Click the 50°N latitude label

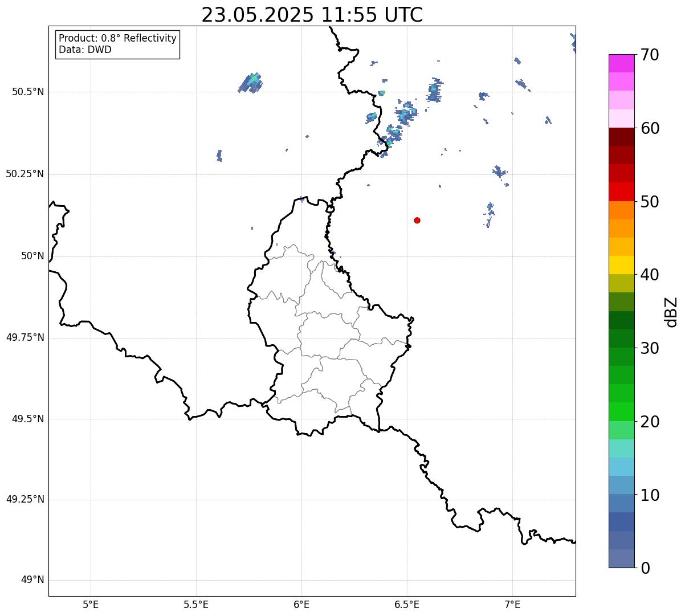(x=32, y=256)
